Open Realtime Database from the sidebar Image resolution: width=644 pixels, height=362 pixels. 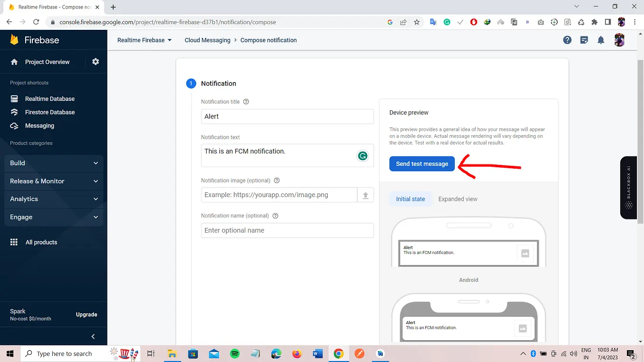tap(50, 99)
